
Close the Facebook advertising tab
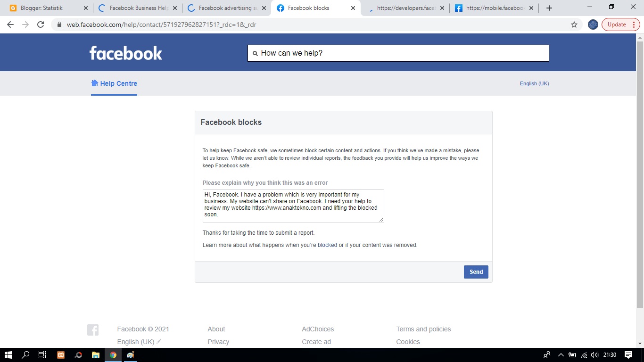tap(264, 8)
